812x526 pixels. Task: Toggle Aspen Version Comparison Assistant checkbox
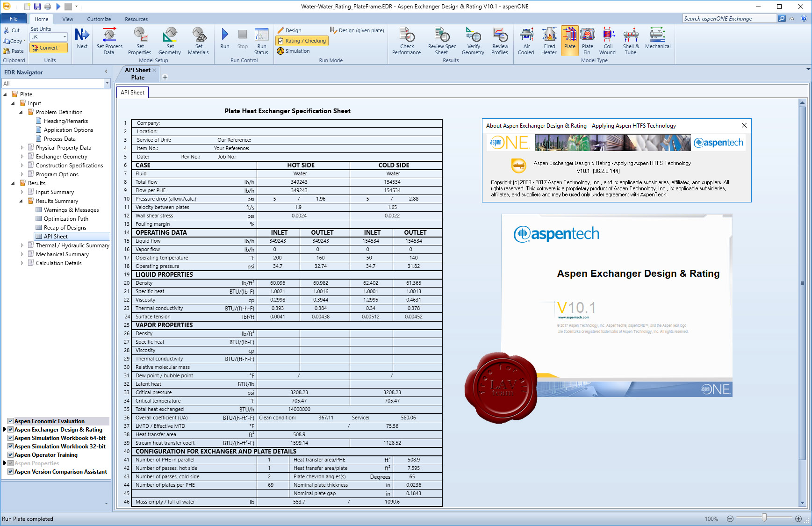10,472
